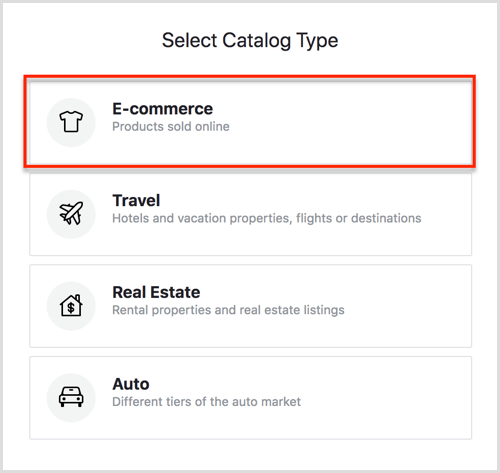The image size is (500, 473).
Task: Click empty space inside the Travel card
Action: tap(350, 240)
